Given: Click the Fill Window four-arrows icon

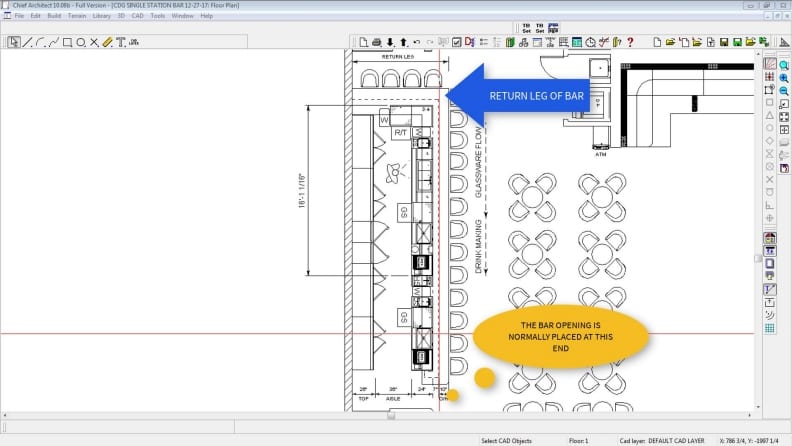Looking at the screenshot, I should click(784, 117).
